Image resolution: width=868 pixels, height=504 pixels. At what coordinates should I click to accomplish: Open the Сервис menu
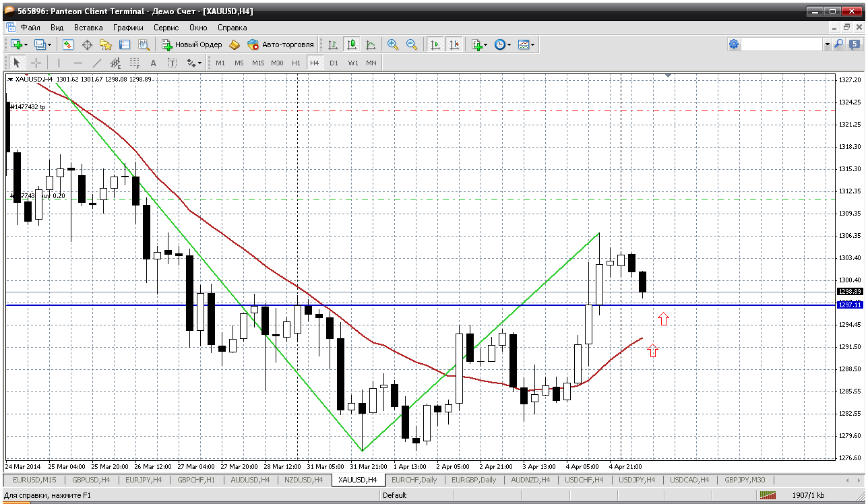[166, 28]
